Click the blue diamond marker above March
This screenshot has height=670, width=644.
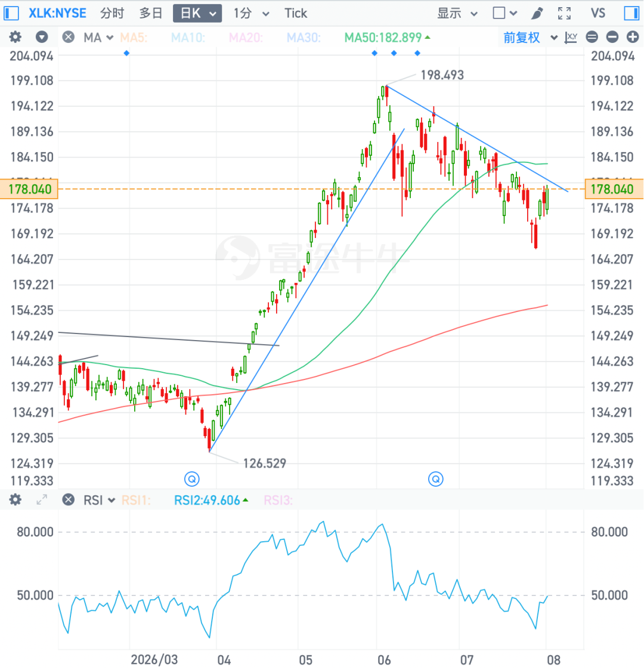coord(126,53)
